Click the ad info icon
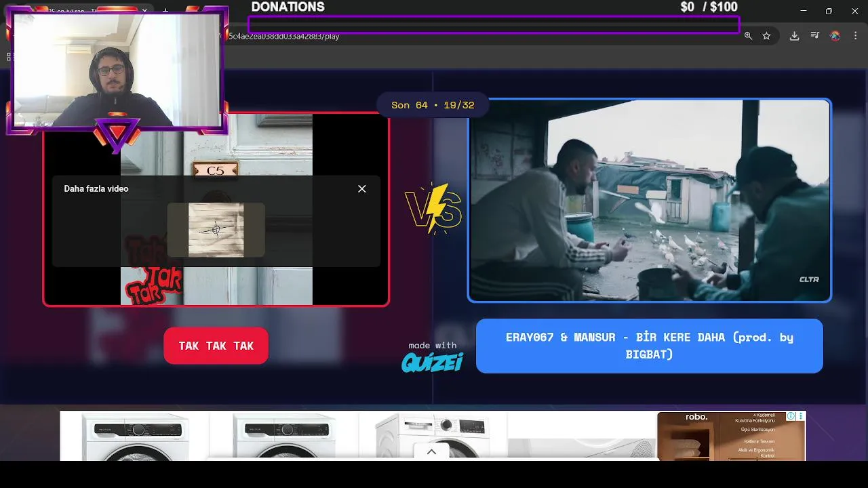 click(791, 416)
